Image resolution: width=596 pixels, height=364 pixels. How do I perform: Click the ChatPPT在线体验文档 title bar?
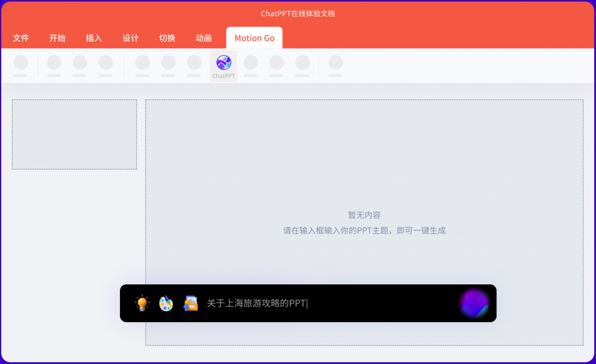298,13
